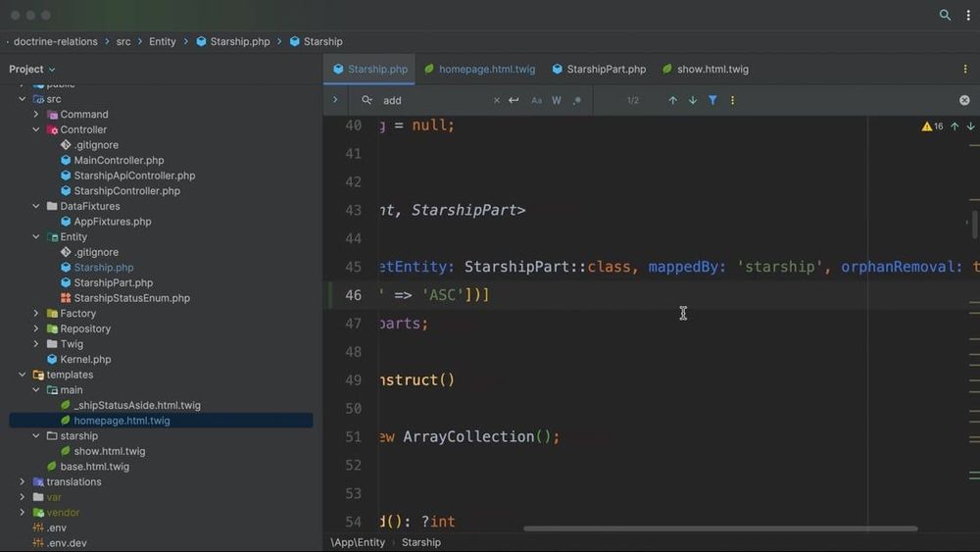Screen dimensions: 980x552
Task: Switch to show.html.twig editor tab
Action: 706,69
